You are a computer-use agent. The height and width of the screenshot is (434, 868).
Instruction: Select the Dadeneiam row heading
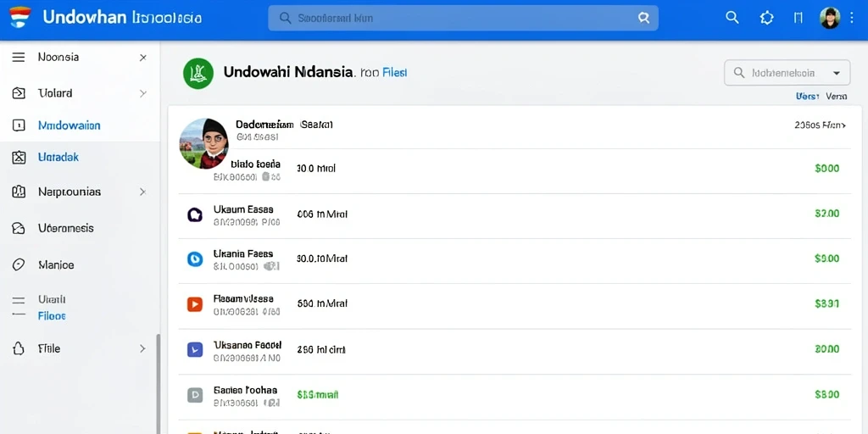264,125
